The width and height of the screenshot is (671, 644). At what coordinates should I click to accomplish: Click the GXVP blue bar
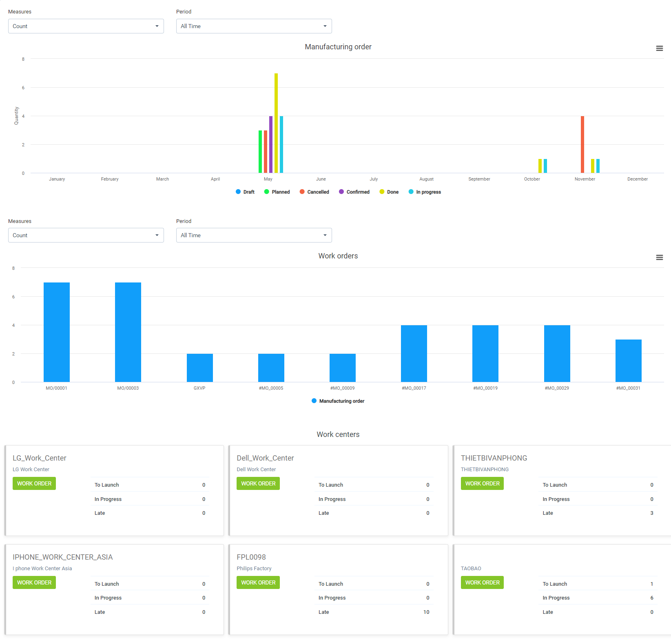200,368
